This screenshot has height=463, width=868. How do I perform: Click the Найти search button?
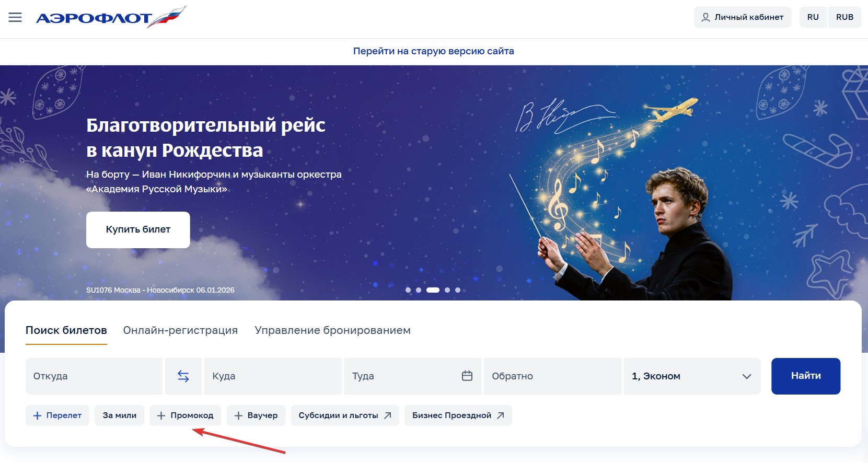806,376
